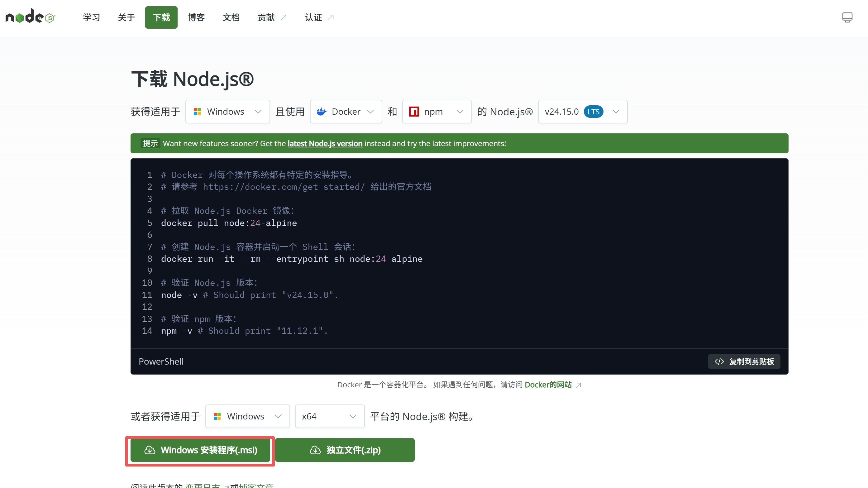
Task: Go to the 关于 navigation item
Action: [x=126, y=17]
